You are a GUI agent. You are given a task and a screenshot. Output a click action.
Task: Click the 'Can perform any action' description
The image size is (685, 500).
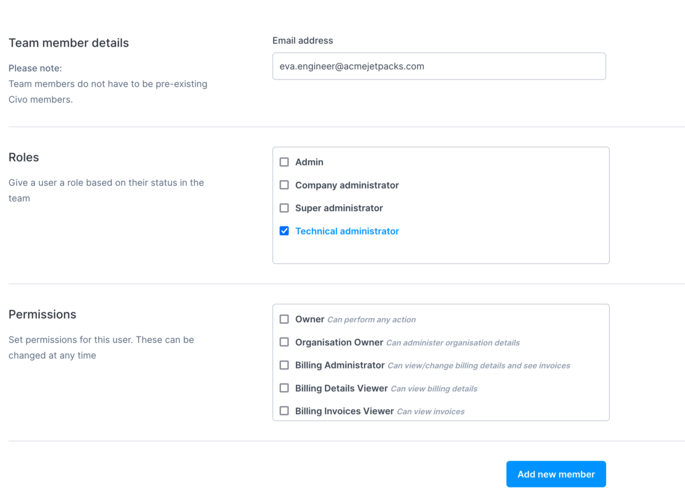[371, 320]
